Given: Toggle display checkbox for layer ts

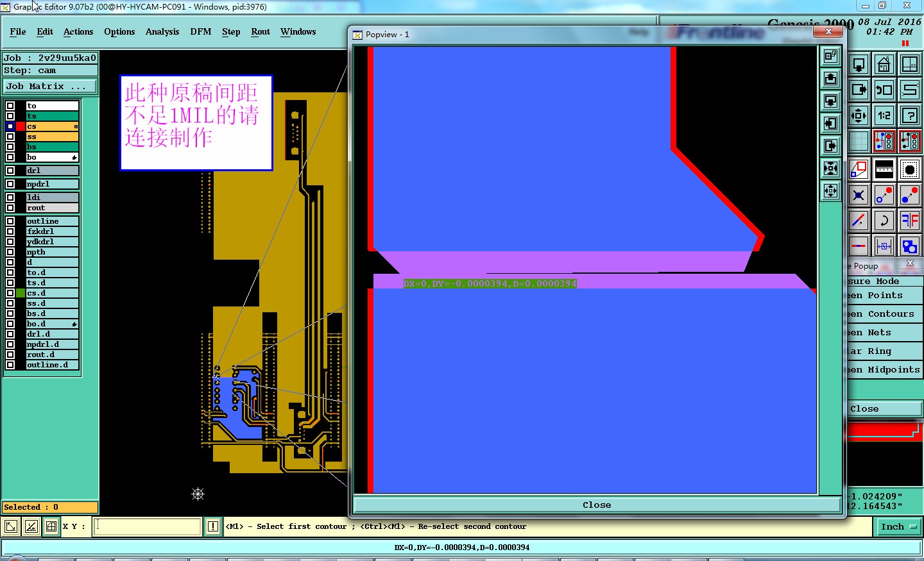Looking at the screenshot, I should (x=10, y=116).
